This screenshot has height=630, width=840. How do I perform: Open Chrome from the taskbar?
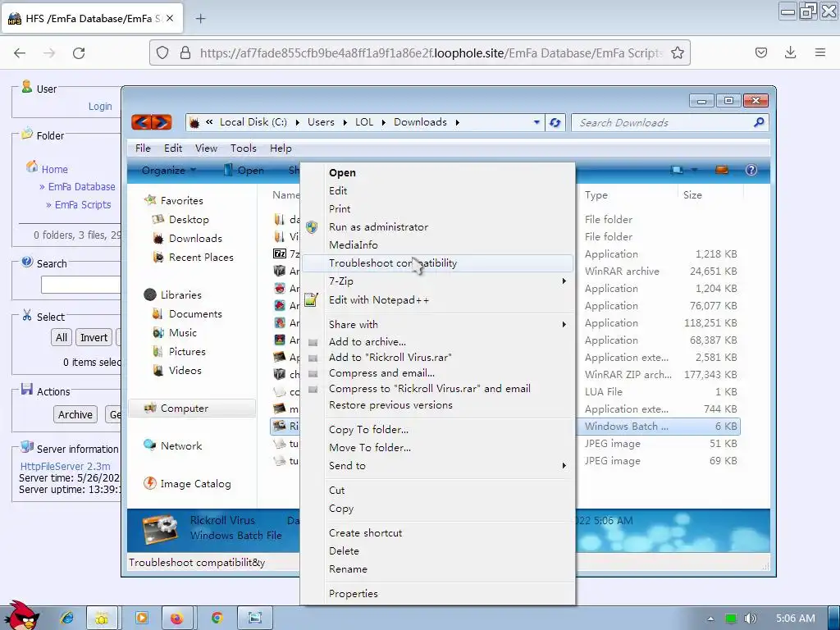tap(217, 619)
